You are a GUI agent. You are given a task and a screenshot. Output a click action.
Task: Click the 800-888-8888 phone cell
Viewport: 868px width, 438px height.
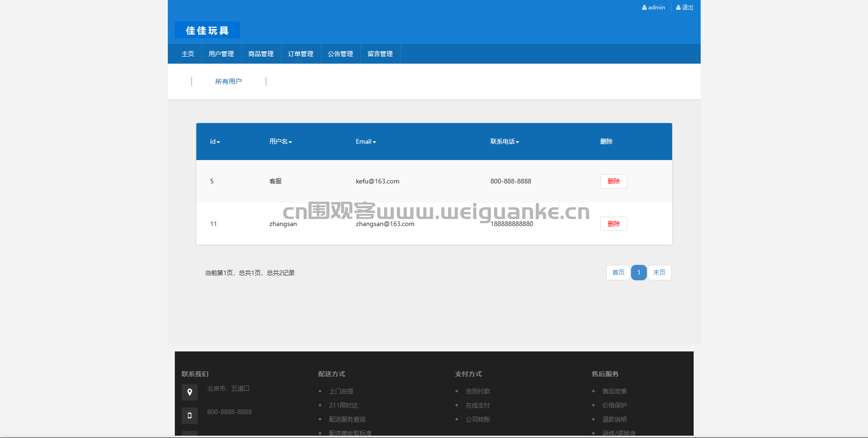511,181
